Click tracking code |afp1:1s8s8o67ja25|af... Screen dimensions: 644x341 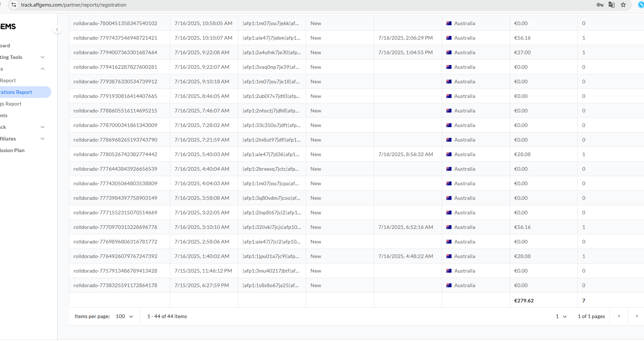pos(271,285)
